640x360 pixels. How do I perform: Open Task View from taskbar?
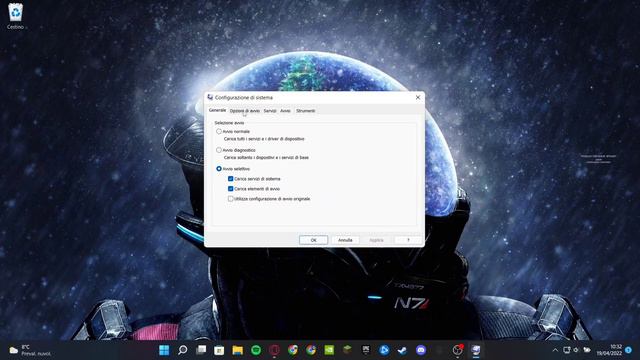pyautogui.click(x=201, y=350)
